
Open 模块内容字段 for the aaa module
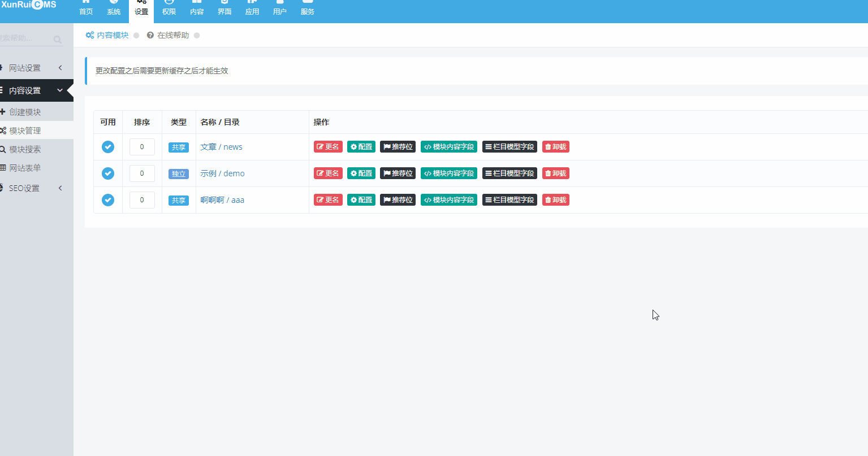(449, 200)
